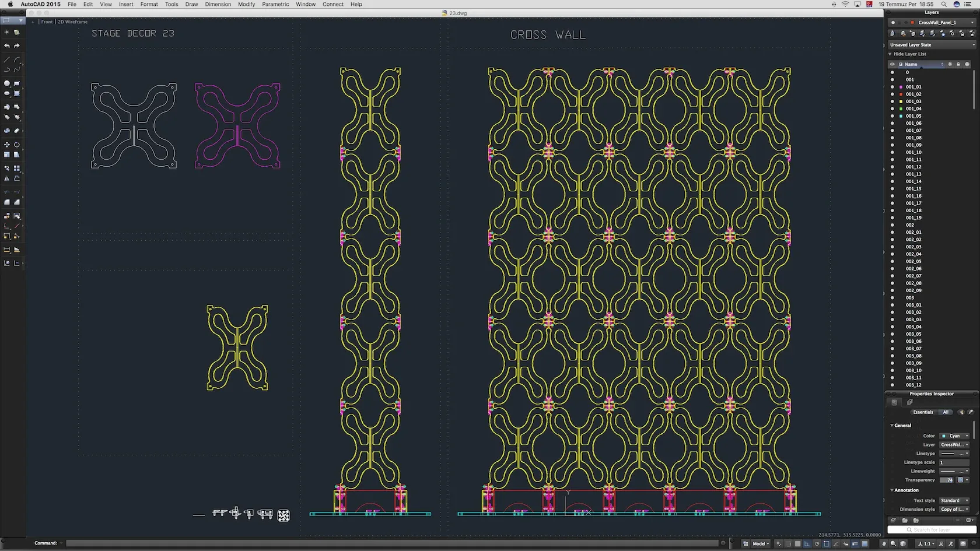Open the Parametric menu
This screenshot has width=980, height=551.
point(275,4)
